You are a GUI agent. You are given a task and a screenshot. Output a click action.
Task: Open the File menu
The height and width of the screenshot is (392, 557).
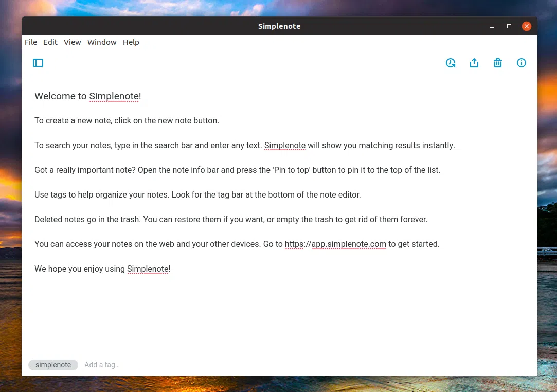coord(30,42)
